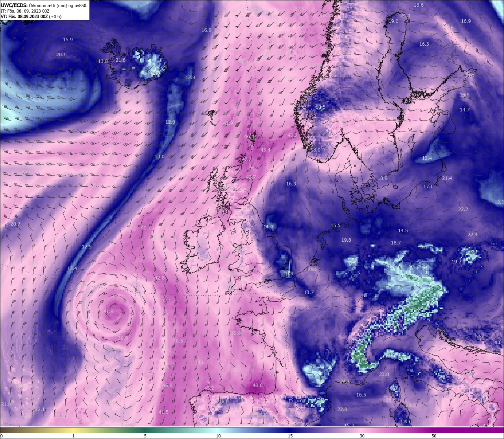Click the 18.0 value over southern Norway
Screen dimensions: 504x439
click(315, 150)
